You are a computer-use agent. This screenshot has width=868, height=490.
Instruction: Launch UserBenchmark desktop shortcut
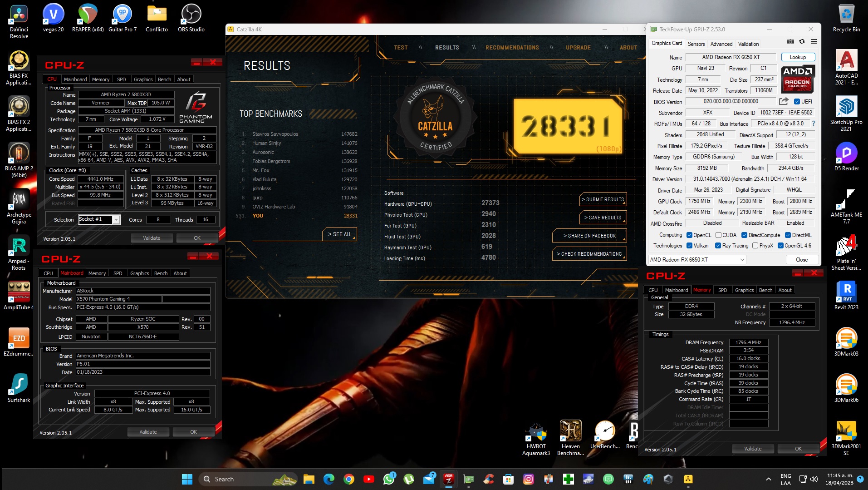tap(605, 435)
